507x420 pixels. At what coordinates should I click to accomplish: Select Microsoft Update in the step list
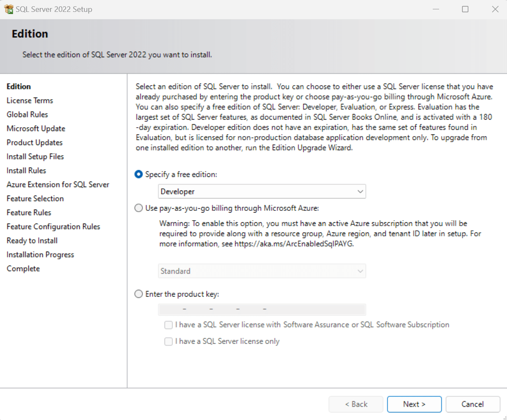pyautogui.click(x=36, y=129)
